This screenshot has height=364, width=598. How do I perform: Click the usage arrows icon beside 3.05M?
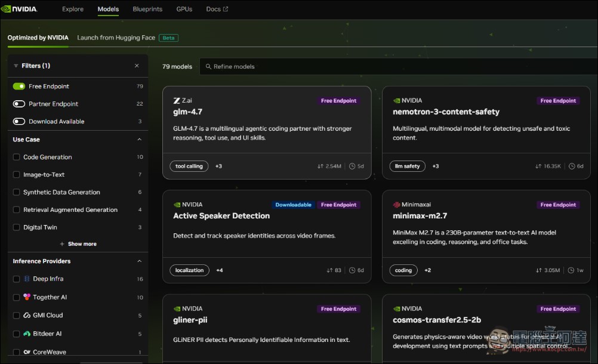pos(539,270)
